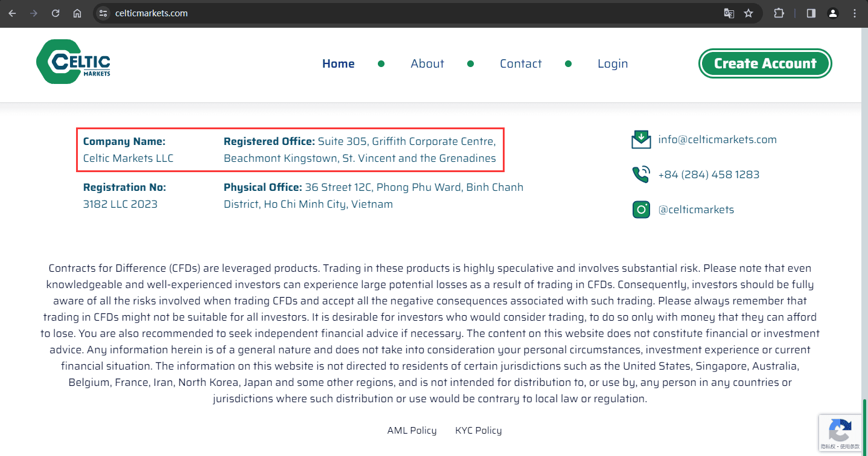Open Chrome three-dot menu

coord(855,13)
